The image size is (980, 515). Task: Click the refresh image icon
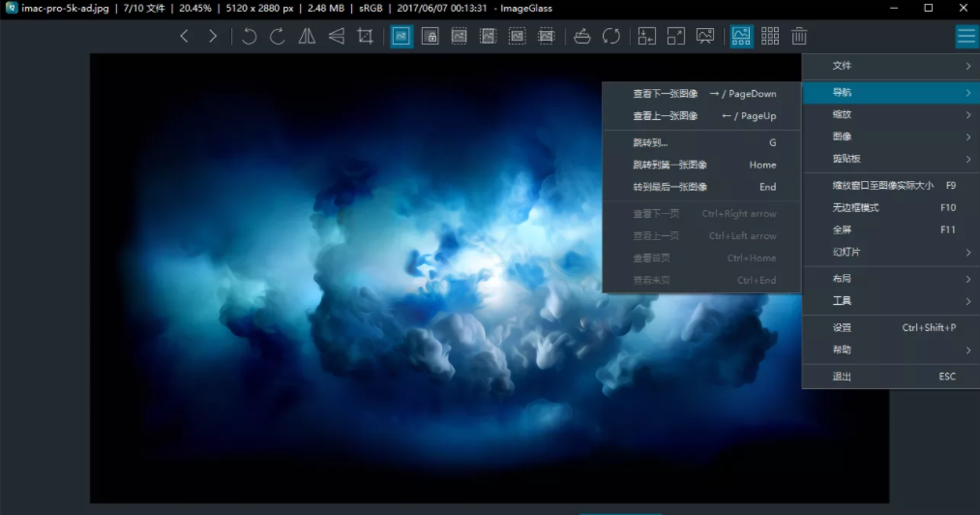coord(611,37)
